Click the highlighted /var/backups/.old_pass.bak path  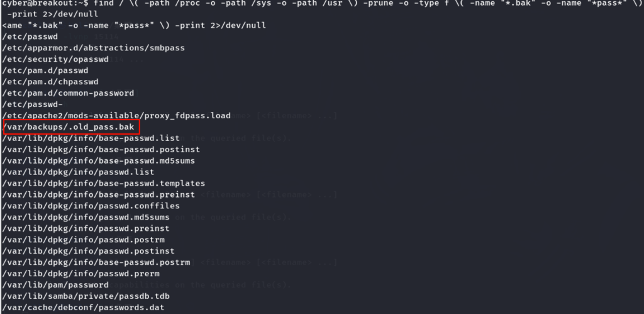pos(68,126)
